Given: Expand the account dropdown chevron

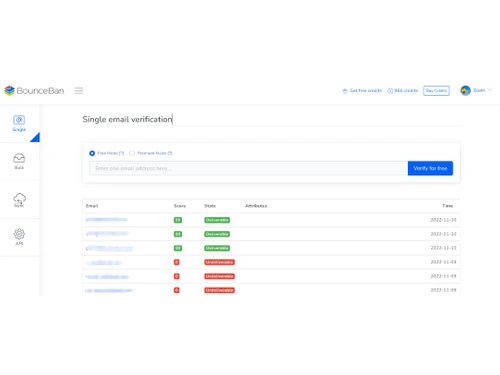Looking at the screenshot, I should [x=490, y=90].
